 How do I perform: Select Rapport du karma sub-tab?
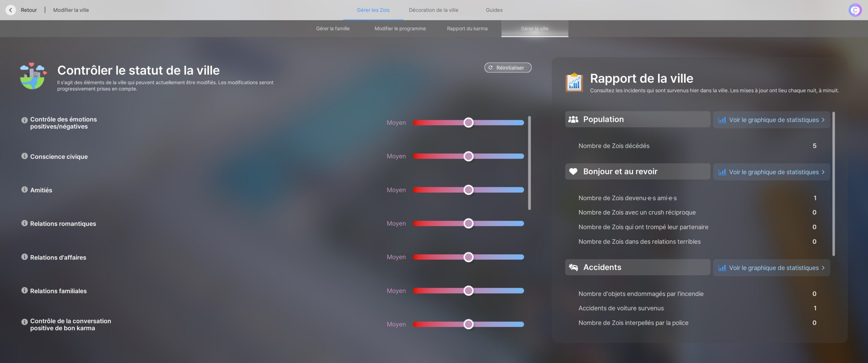pos(467,29)
